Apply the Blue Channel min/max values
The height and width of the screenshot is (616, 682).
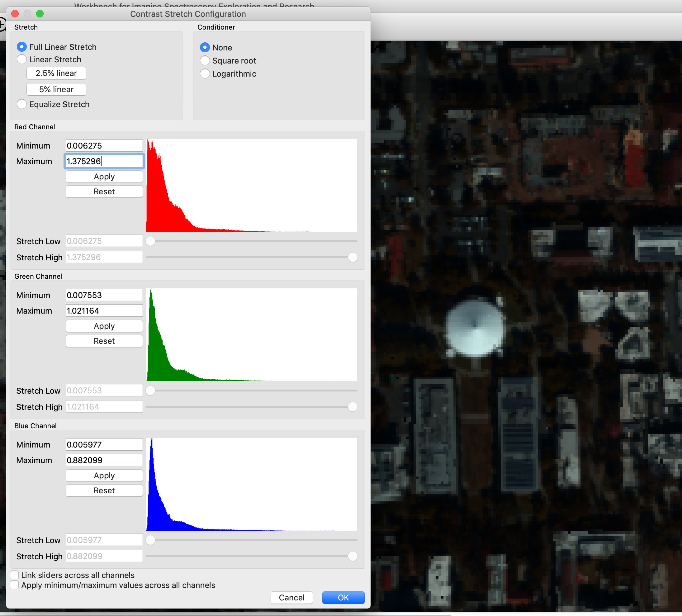click(104, 475)
